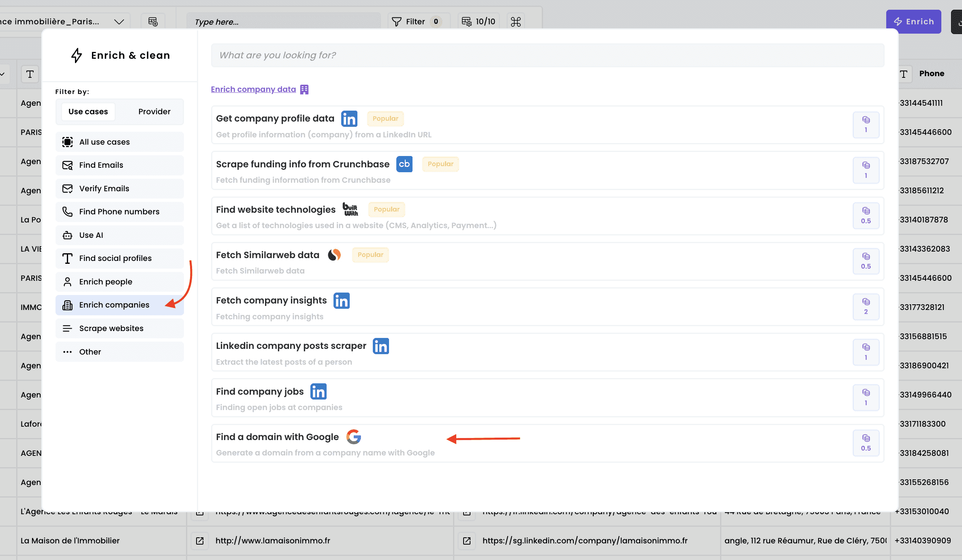Click the purple Enrich button
Screen dimensions: 962x560
[913, 21]
